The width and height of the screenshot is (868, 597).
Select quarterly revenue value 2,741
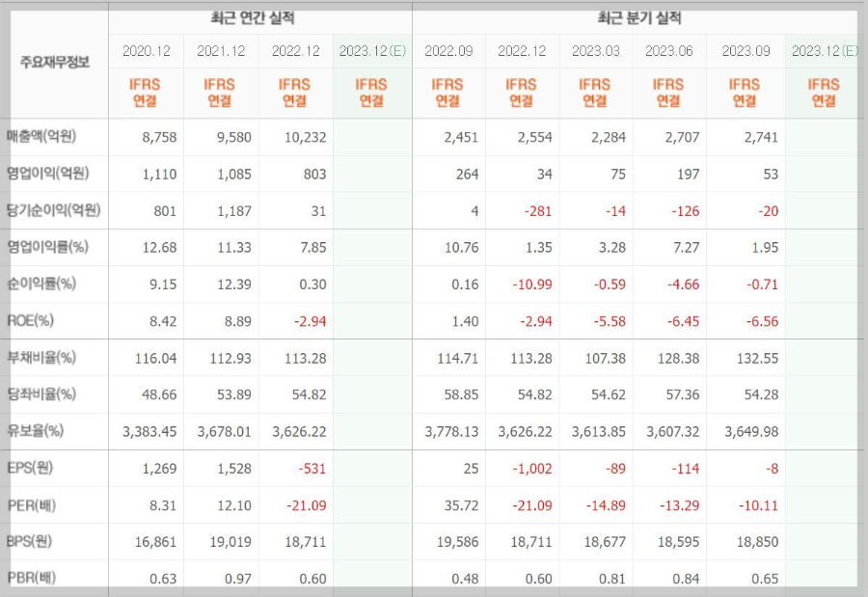click(x=761, y=137)
